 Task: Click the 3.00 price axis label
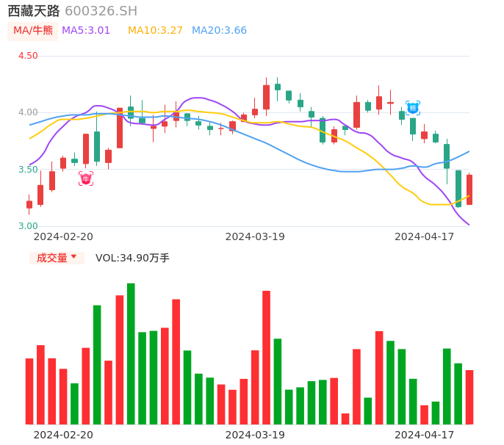[28, 226]
